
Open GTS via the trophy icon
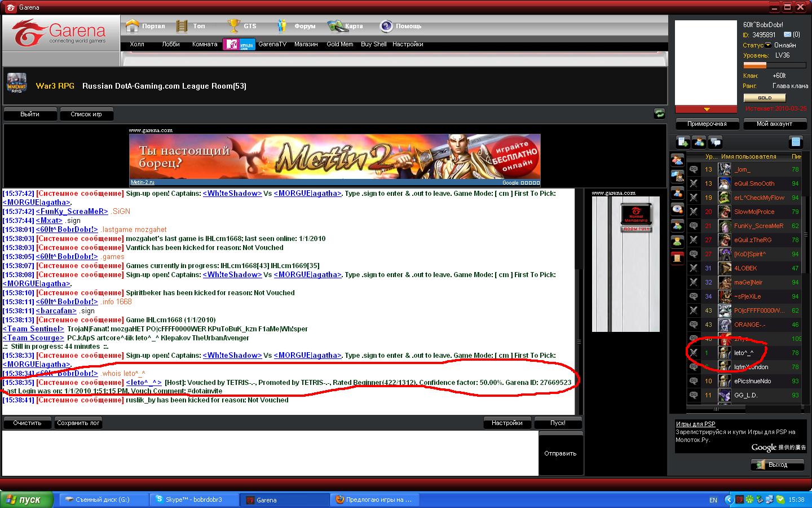(233, 26)
